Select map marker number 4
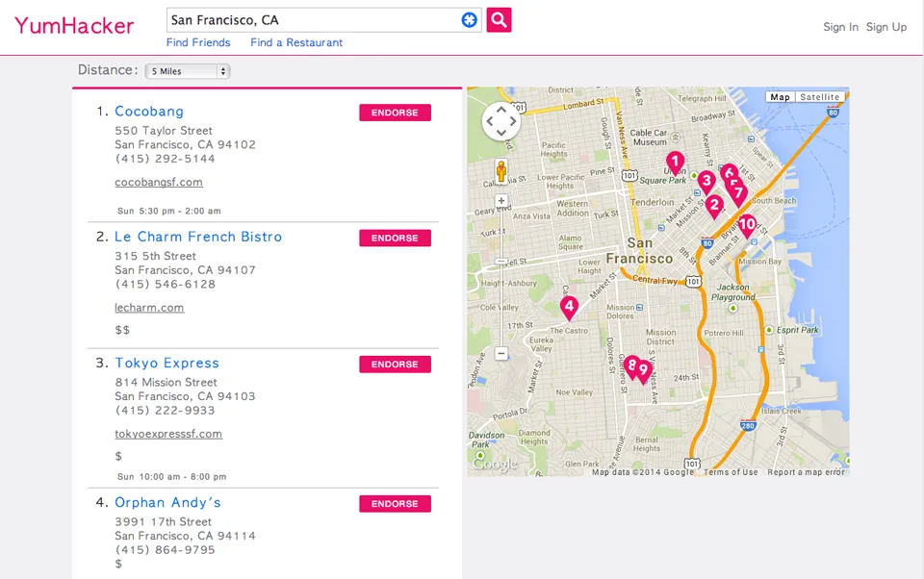Screen dimensions: 924x579 (x=569, y=308)
